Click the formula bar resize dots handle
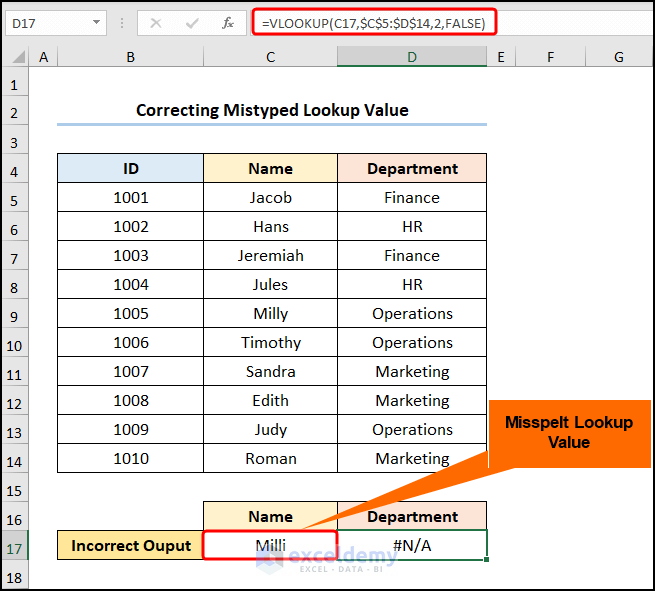The width and height of the screenshot is (655, 591). click(122, 23)
